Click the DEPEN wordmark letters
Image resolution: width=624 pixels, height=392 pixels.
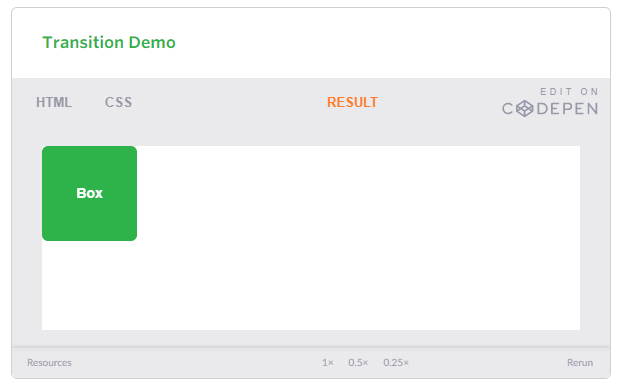pos(567,109)
